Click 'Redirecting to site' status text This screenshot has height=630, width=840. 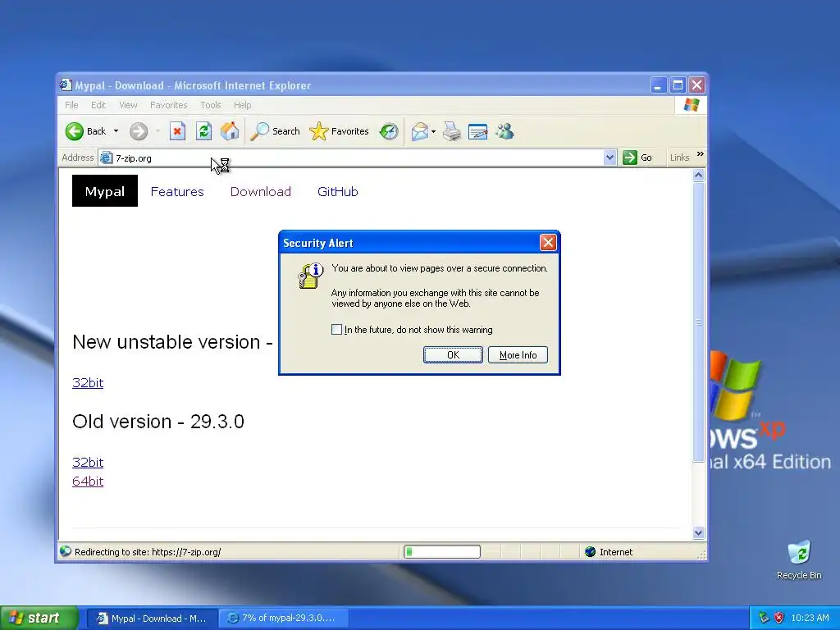[148, 552]
